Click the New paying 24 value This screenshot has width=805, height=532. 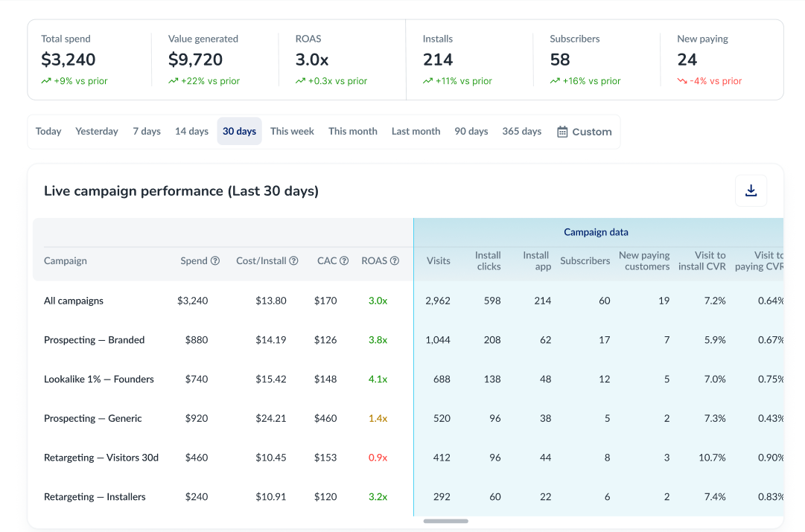[687, 60]
